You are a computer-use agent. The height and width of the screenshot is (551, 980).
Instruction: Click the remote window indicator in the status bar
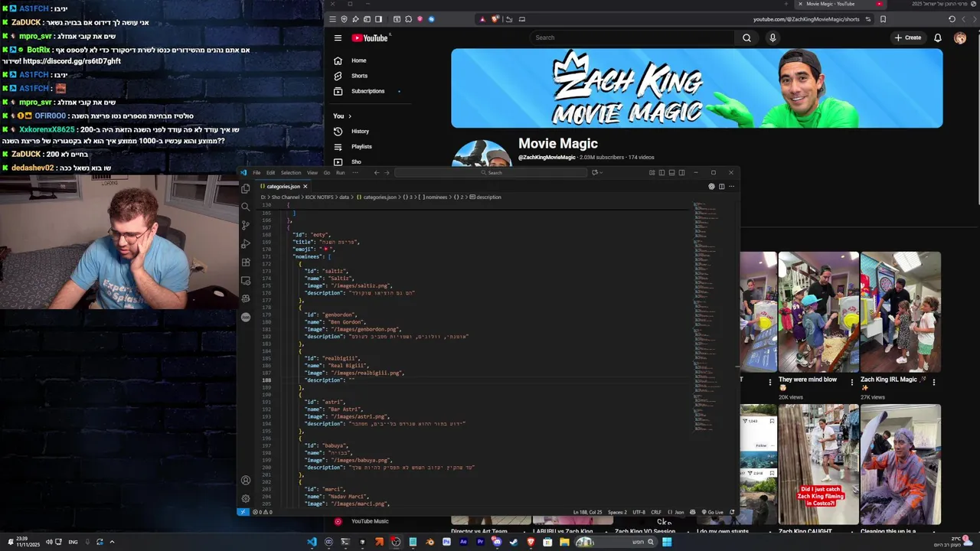243,512
